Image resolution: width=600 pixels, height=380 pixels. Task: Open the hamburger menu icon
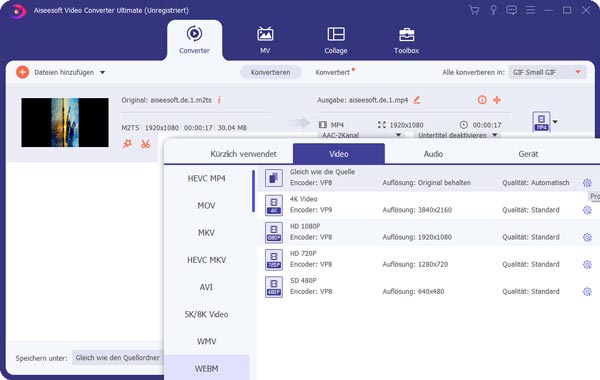[530, 10]
